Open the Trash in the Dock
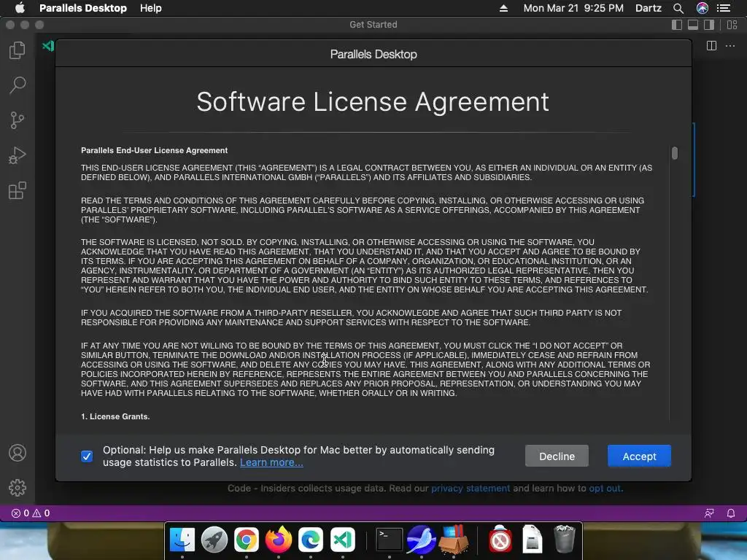 565,540
